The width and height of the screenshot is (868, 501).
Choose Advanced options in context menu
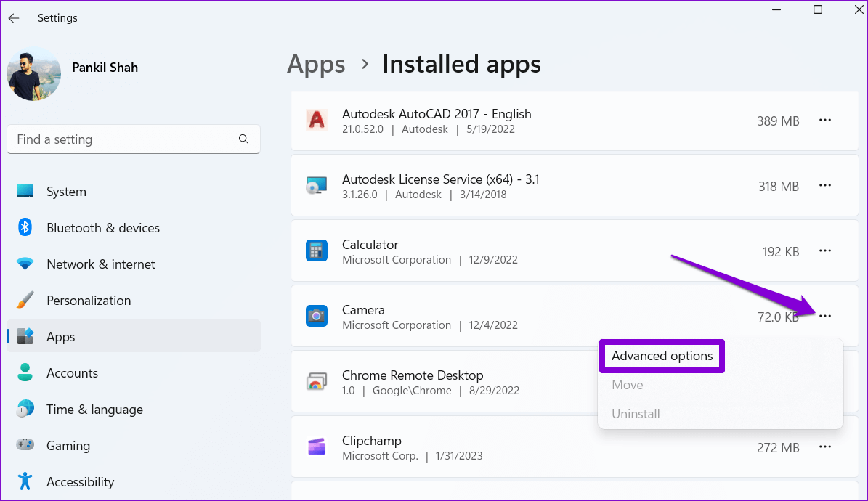(662, 356)
